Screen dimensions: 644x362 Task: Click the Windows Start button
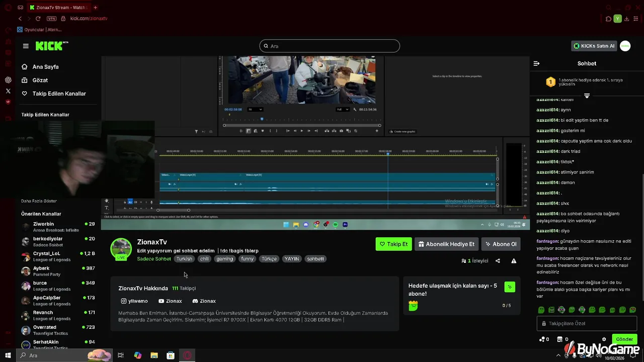(x=8, y=355)
